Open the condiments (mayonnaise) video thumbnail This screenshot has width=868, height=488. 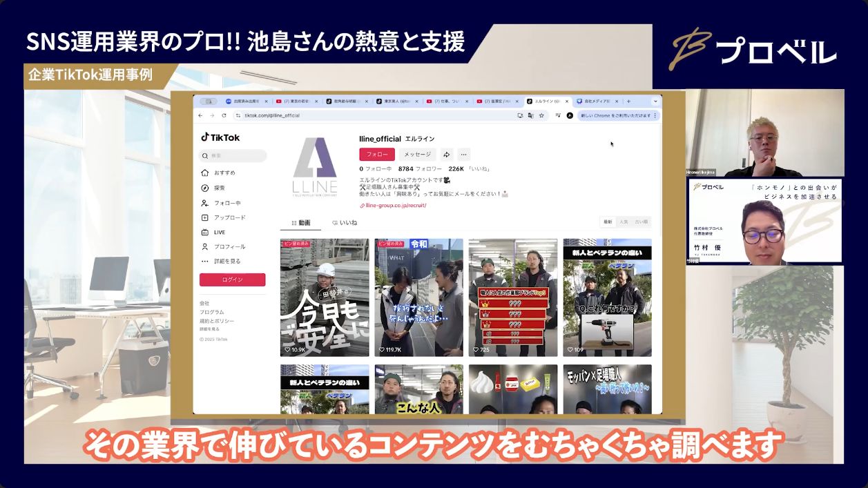tap(513, 389)
